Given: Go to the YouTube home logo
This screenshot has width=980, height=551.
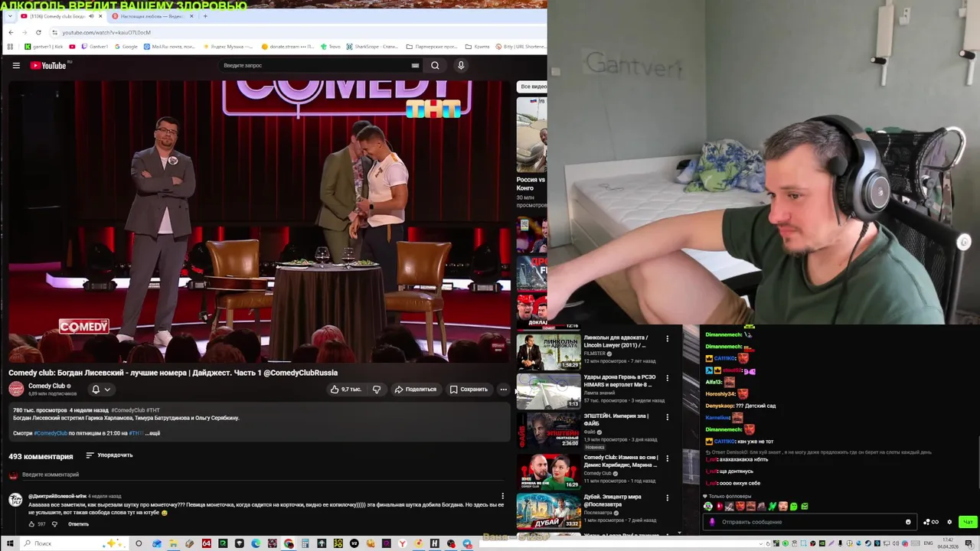Looking at the screenshot, I should point(48,65).
